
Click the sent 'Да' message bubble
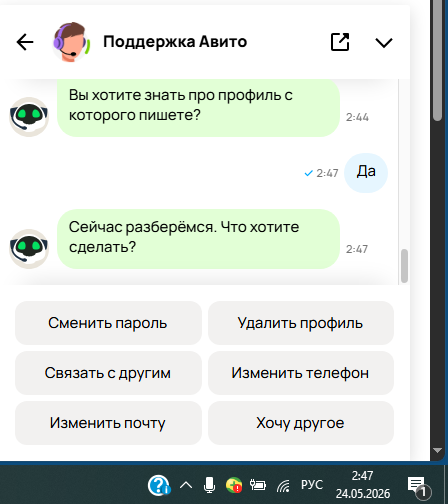point(366,173)
